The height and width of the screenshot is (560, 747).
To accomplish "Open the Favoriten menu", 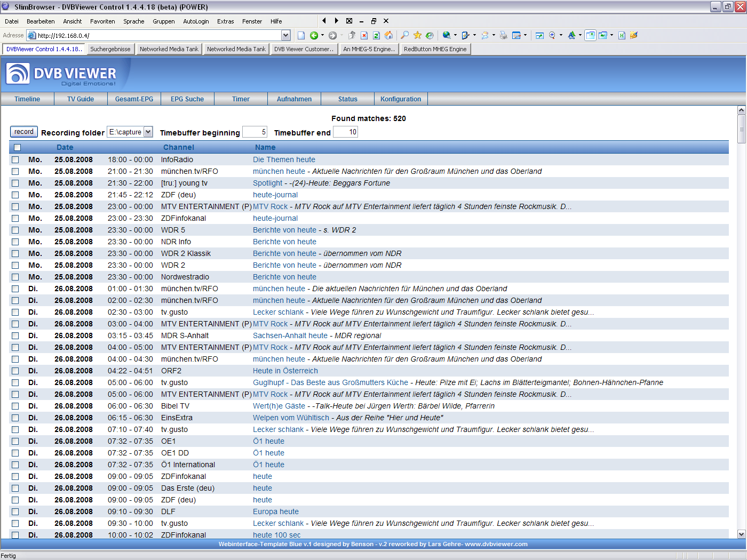I will (102, 21).
